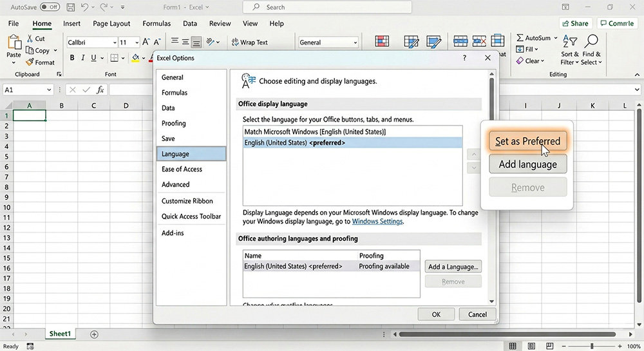Click Set as Preferred button
644x351 pixels.
[528, 141]
